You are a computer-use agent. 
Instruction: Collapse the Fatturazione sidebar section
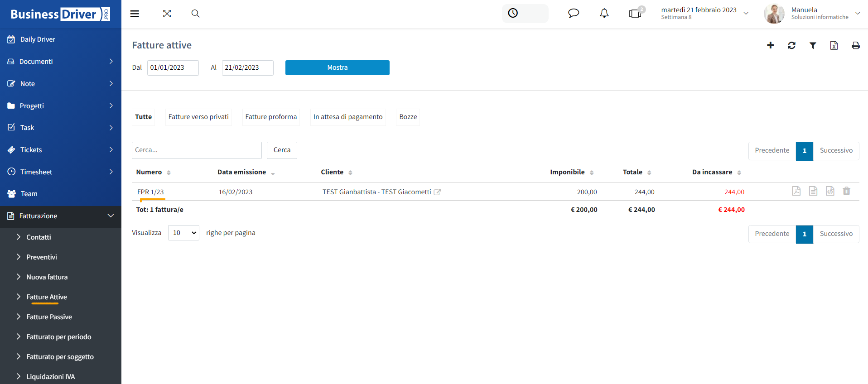pos(61,216)
